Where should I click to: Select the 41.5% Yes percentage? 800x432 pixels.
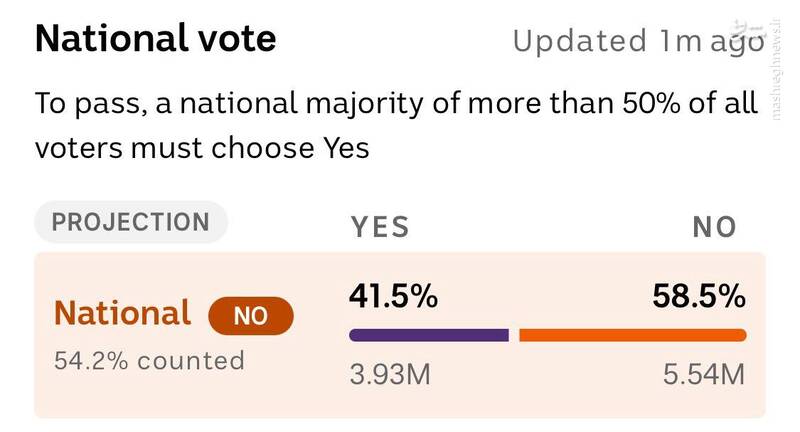point(393,296)
